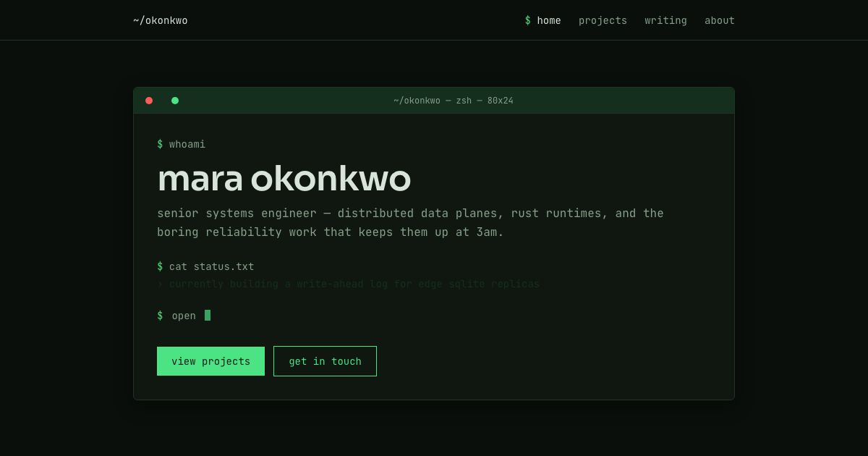This screenshot has width=868, height=456.
Task: Click the '$ whoami' command line
Action: click(182, 144)
